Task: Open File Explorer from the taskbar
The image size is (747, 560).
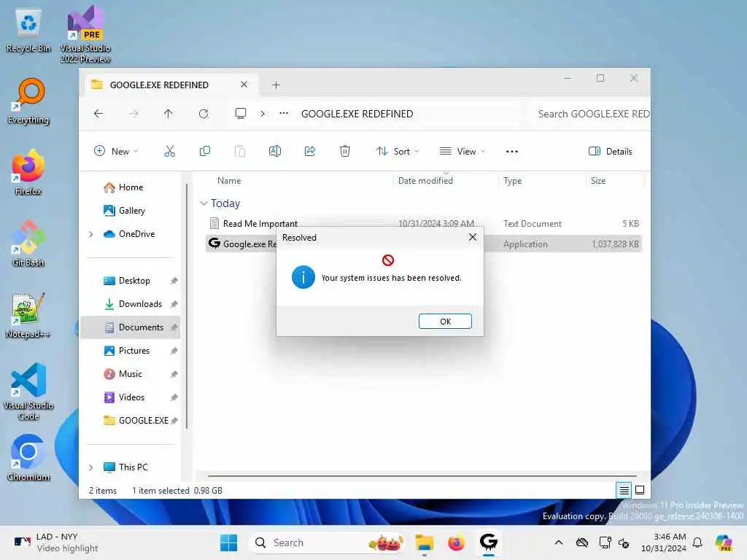Action: [x=424, y=542]
